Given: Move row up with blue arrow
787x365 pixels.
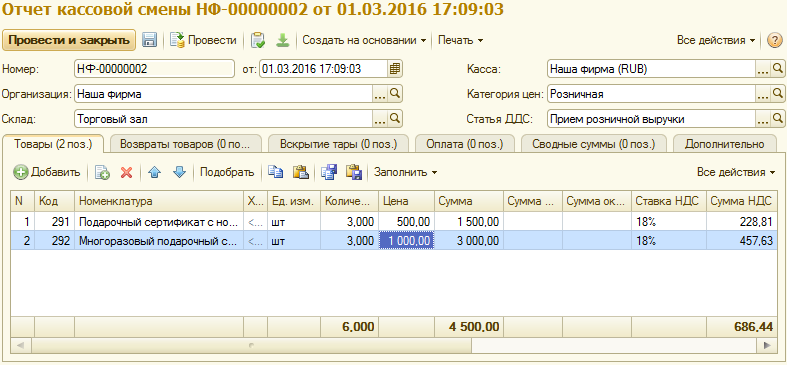Looking at the screenshot, I should [155, 172].
